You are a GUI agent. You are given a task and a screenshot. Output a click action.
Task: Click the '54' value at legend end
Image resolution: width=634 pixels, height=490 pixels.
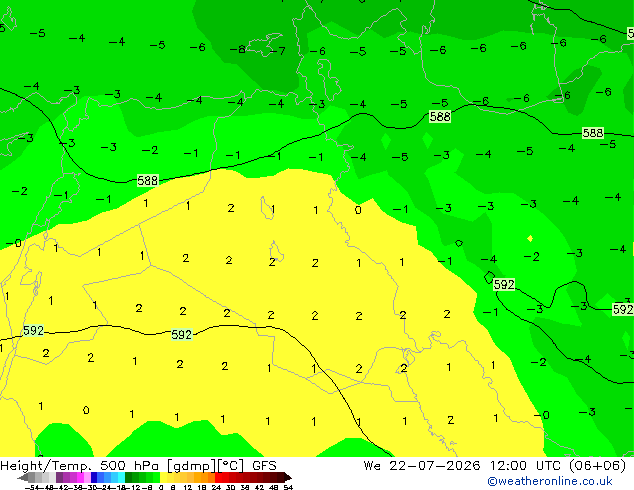click(288, 487)
